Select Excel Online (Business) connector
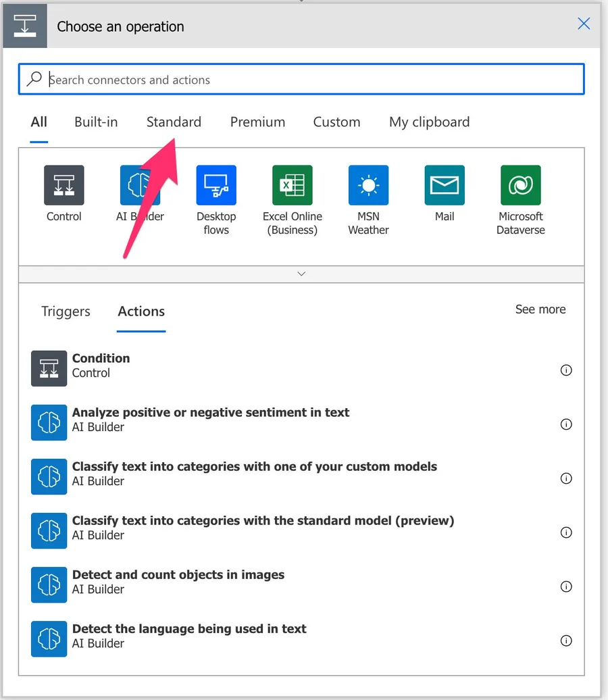The height and width of the screenshot is (700, 608). pos(293,185)
